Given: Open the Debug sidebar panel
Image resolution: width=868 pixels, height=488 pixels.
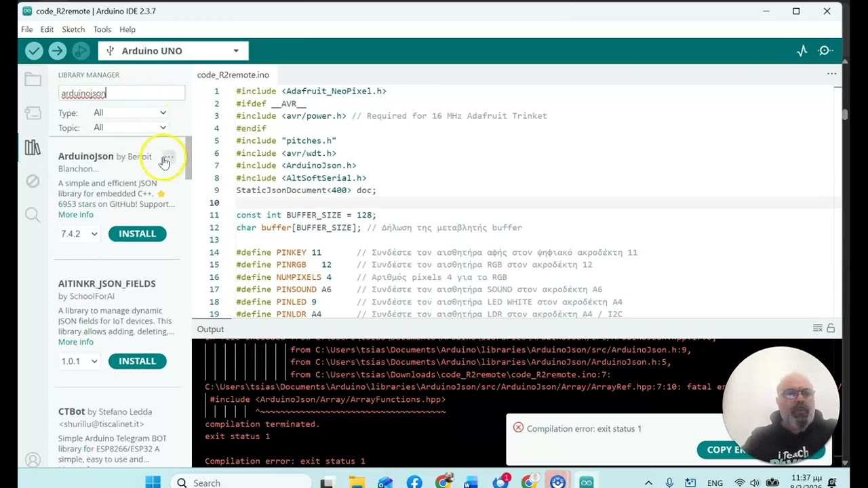Looking at the screenshot, I should (x=33, y=181).
